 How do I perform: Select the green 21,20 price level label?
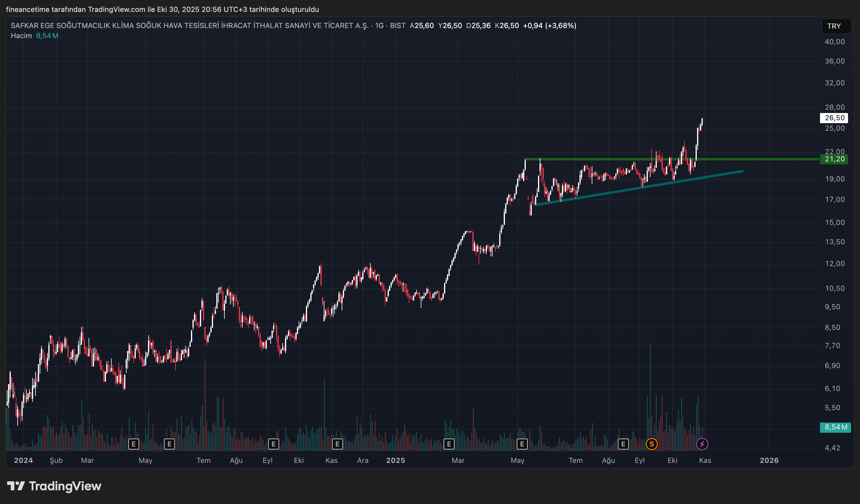(x=834, y=159)
